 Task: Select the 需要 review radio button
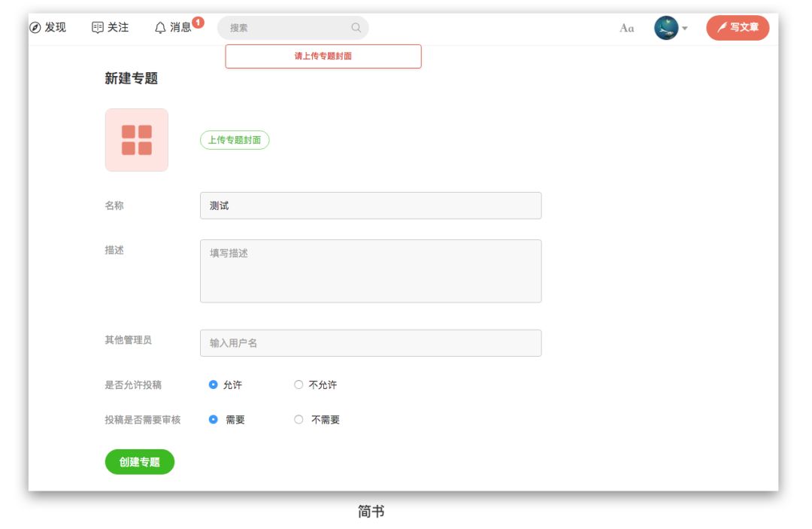pyautogui.click(x=213, y=419)
